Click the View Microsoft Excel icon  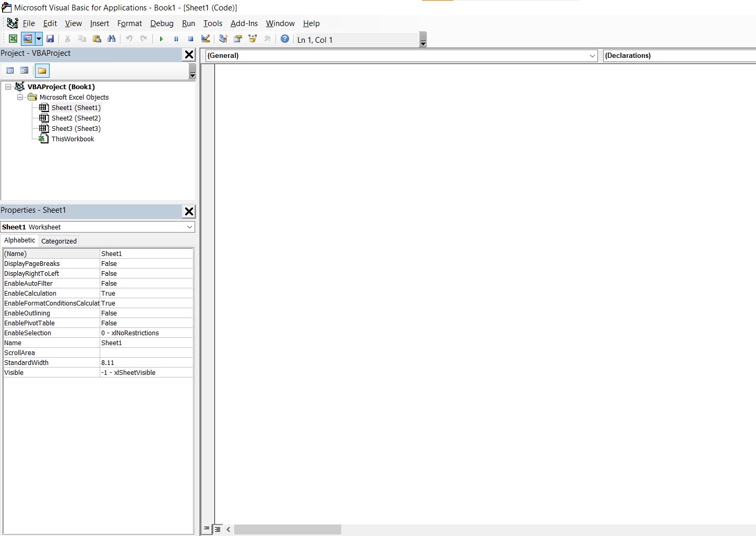point(13,39)
